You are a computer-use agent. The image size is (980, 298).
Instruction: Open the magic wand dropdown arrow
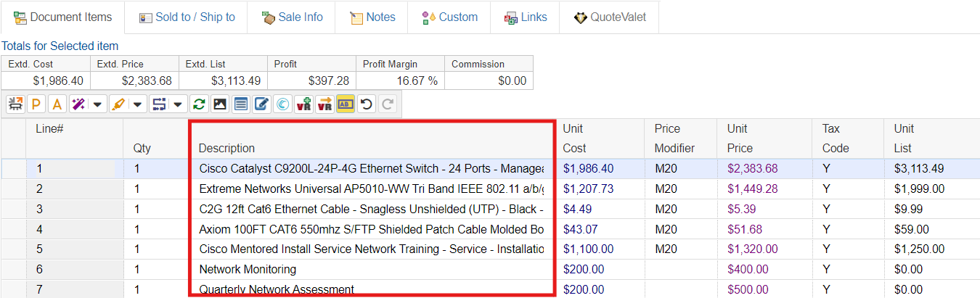tap(98, 104)
